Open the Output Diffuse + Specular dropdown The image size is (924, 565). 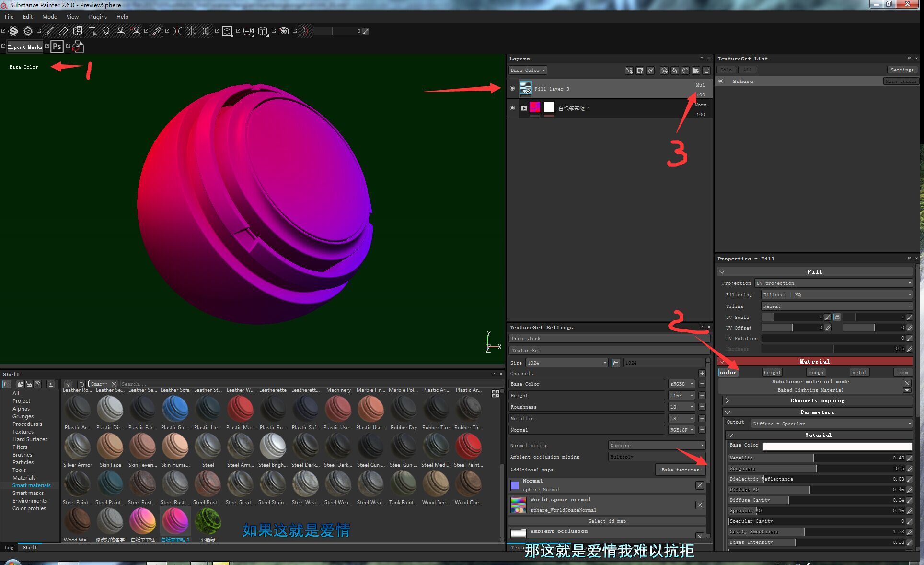tap(832, 424)
